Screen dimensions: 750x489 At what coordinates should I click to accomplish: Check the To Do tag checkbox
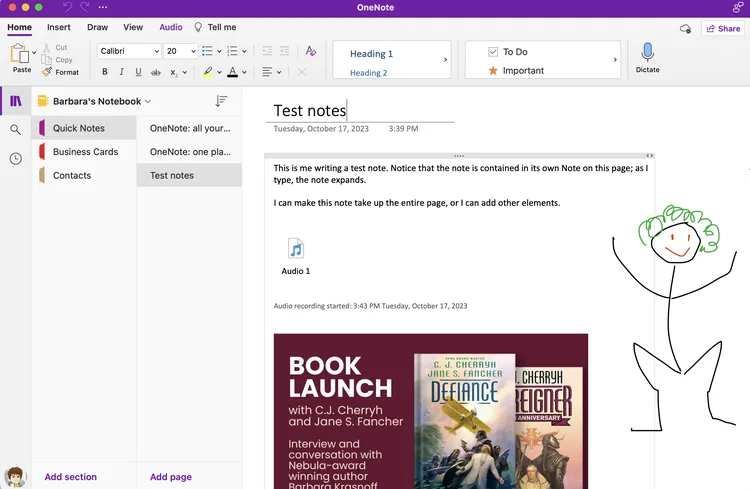493,52
